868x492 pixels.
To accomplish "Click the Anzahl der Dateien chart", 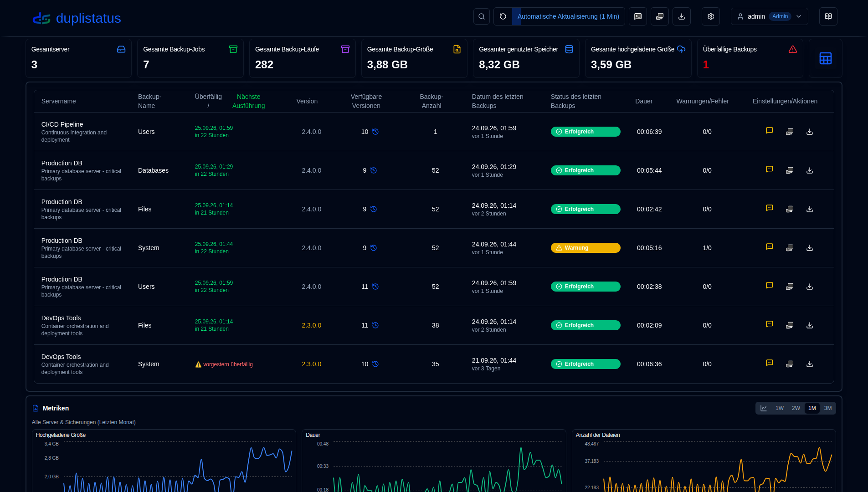I will pos(704,461).
